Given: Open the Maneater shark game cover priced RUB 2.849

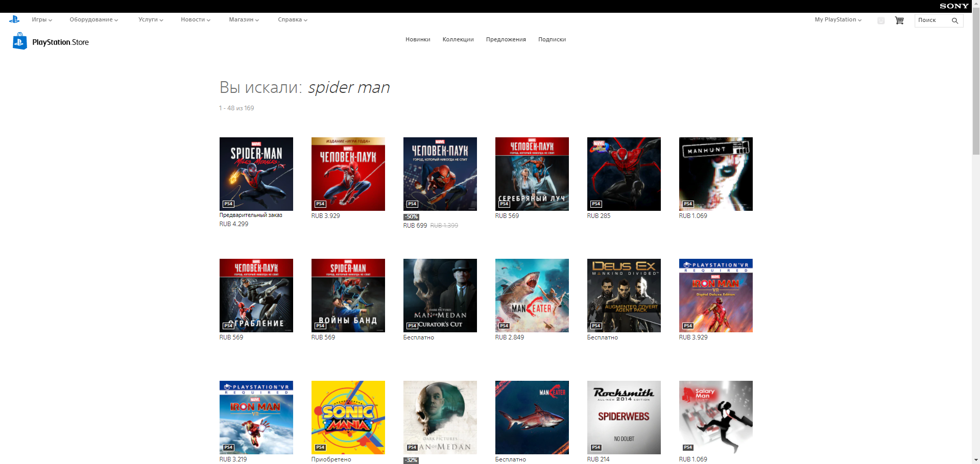Looking at the screenshot, I should 532,296.
